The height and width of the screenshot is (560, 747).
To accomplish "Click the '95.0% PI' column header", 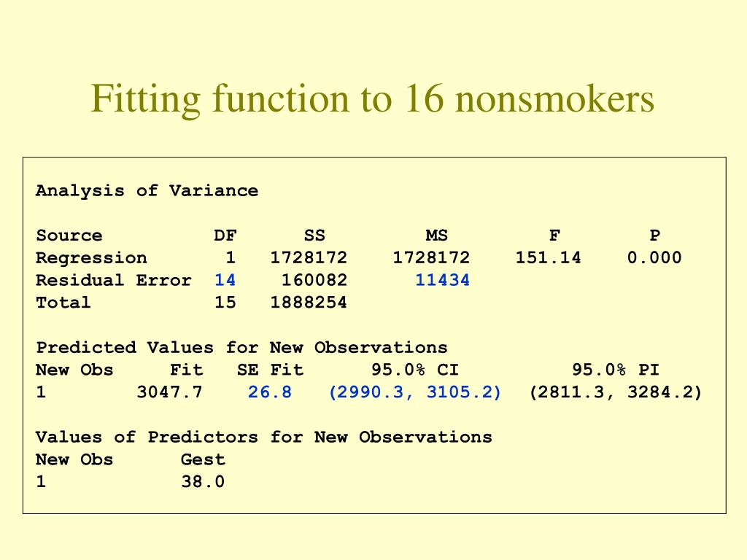I will pos(616,370).
